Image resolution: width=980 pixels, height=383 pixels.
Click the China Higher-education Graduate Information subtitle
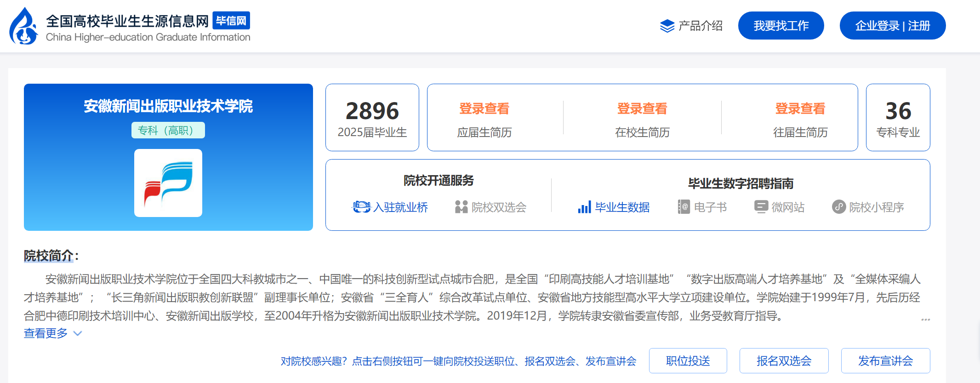(148, 37)
